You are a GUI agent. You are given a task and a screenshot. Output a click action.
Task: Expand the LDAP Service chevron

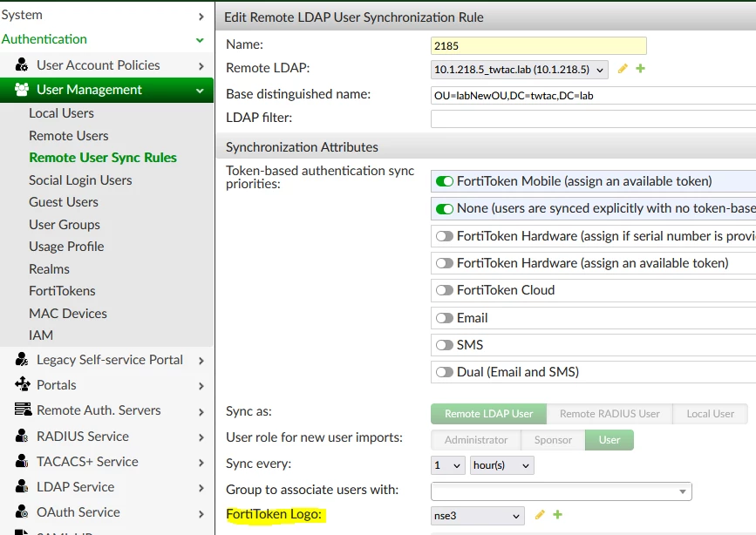[201, 488]
